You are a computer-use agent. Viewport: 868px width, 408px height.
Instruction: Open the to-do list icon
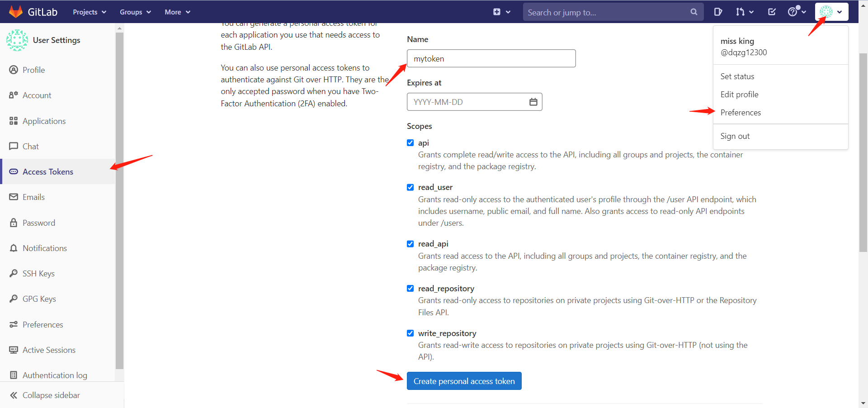click(772, 12)
